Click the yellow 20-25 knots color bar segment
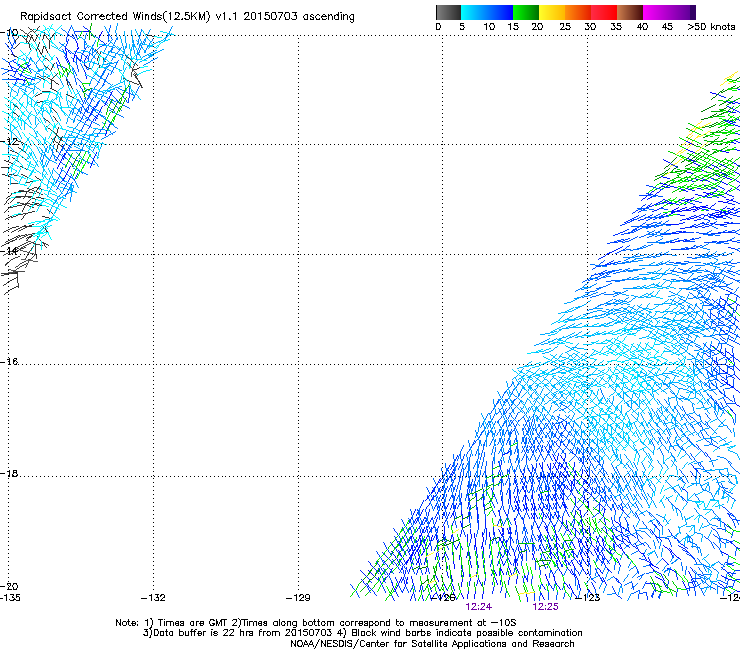Image resolution: width=740 pixels, height=650 pixels. [552, 12]
